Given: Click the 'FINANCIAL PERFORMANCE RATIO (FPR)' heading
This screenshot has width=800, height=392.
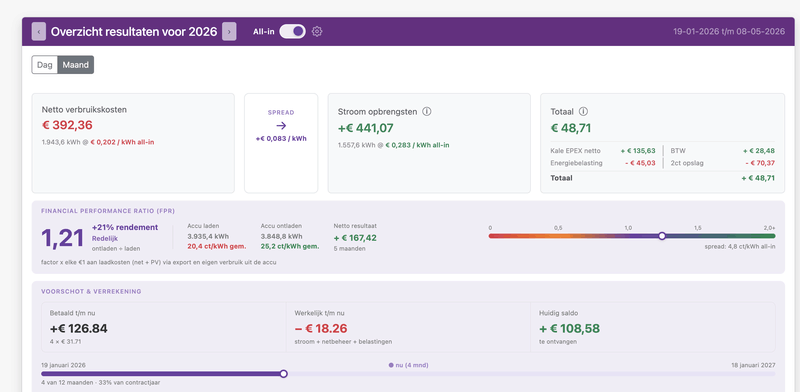Looking at the screenshot, I should coord(108,211).
